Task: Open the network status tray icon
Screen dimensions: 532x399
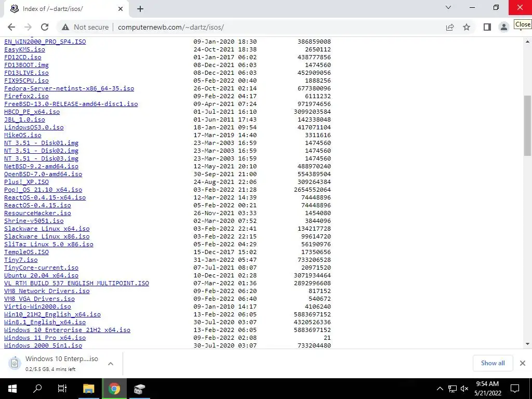Action: (453, 389)
